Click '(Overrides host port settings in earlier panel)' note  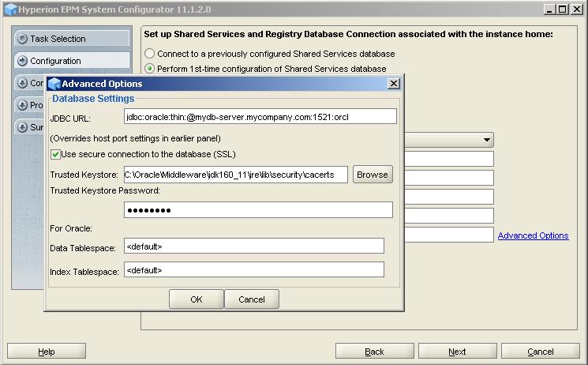[136, 138]
